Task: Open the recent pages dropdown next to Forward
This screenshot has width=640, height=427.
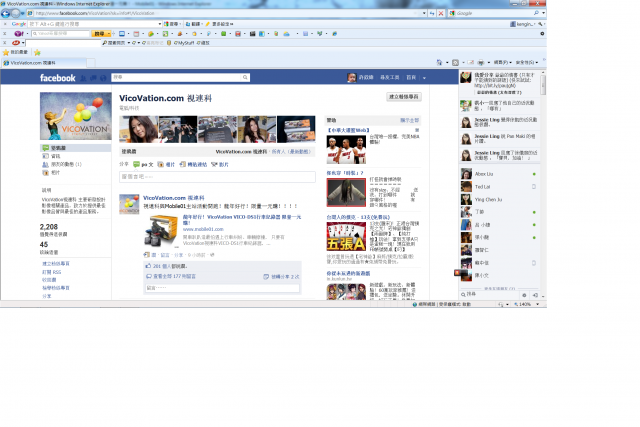Action: point(22,13)
